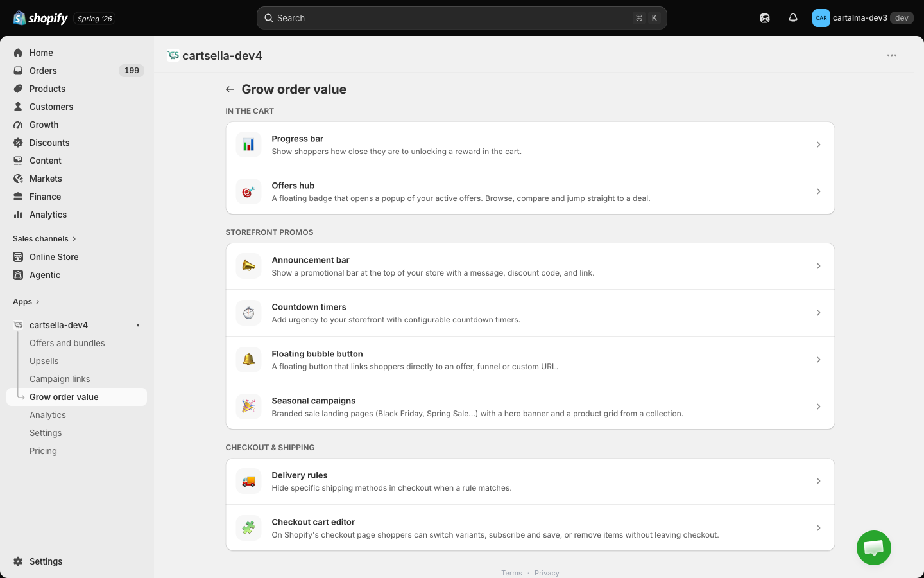This screenshot has height=578, width=924.
Task: Open the three-dot more actions menu
Action: (892, 55)
